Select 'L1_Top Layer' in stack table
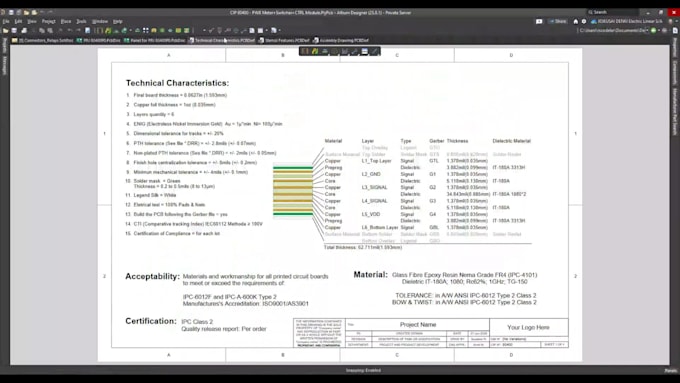The image size is (680, 383). coord(376,161)
